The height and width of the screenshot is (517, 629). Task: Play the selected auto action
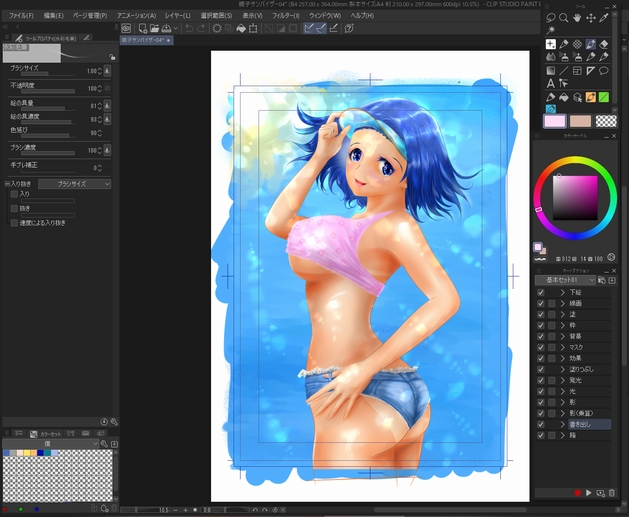588,493
